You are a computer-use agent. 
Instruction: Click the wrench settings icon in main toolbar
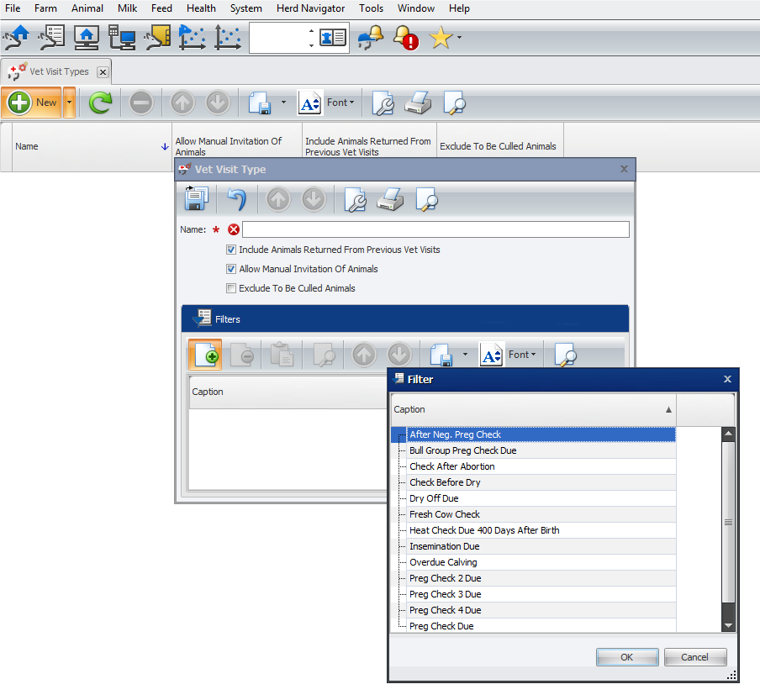coord(383,103)
